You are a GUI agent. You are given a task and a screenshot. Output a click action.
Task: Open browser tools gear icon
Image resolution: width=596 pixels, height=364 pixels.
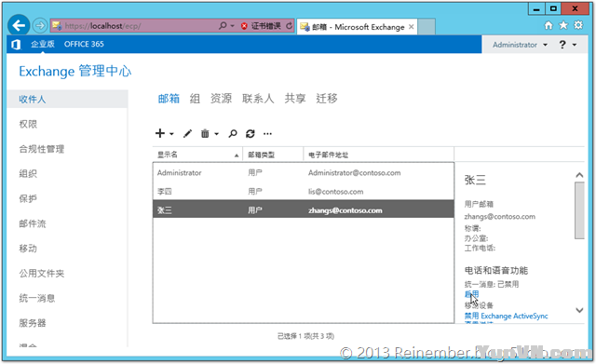pos(578,25)
